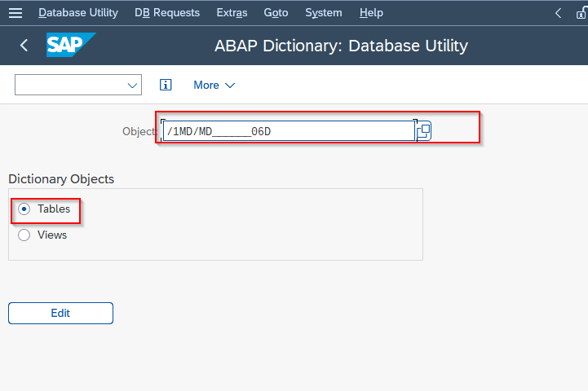This screenshot has width=588, height=391.
Task: Open the System menu
Action: pyautogui.click(x=324, y=13)
